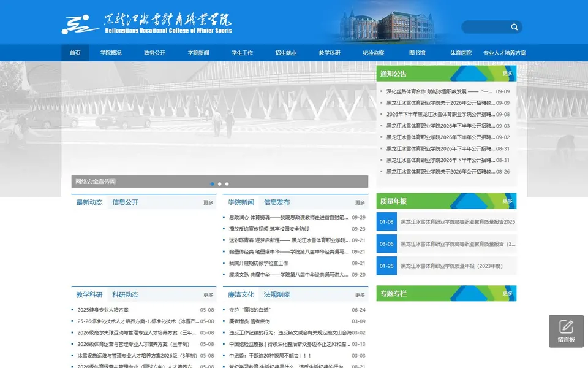
Task: Click the campus building image in header
Action: point(387,25)
